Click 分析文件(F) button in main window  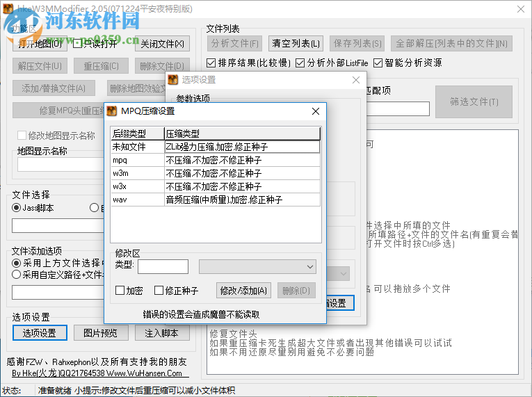coord(235,43)
